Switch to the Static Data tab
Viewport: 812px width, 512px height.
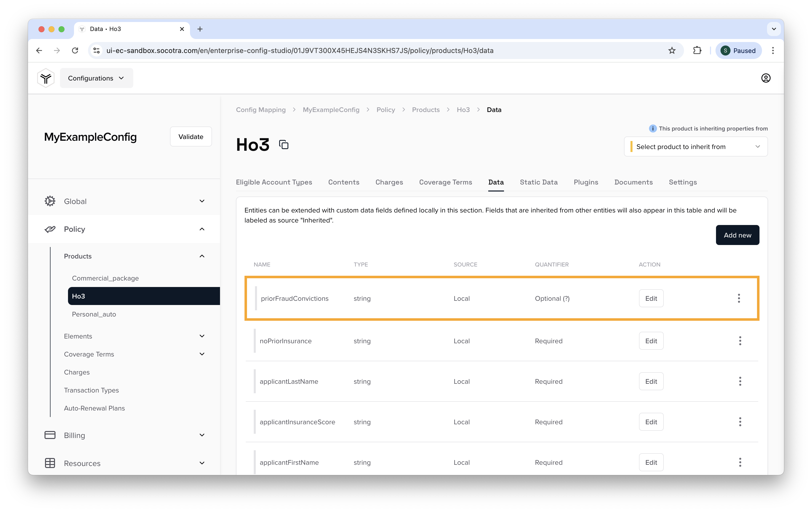click(x=538, y=182)
